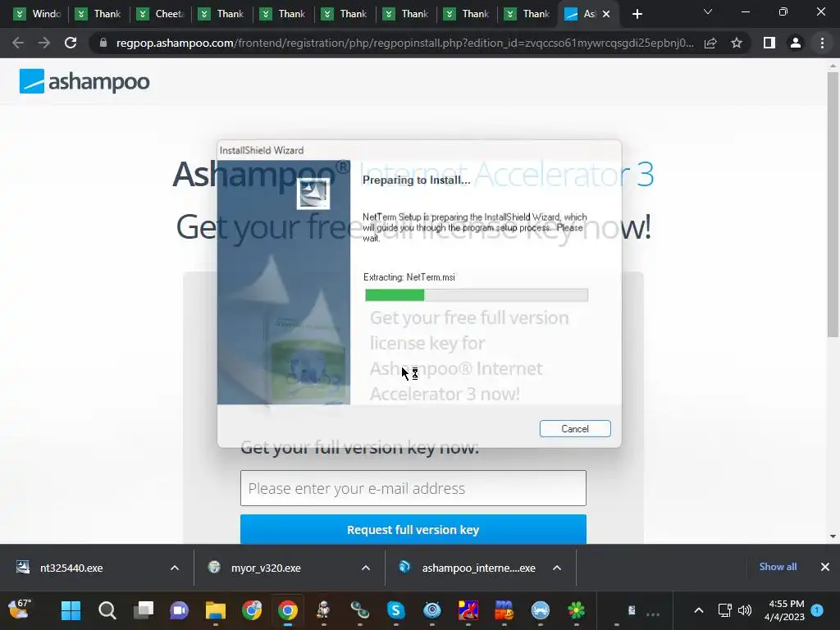The width and height of the screenshot is (840, 630).
Task: Open the Windows Start menu
Action: 71,610
